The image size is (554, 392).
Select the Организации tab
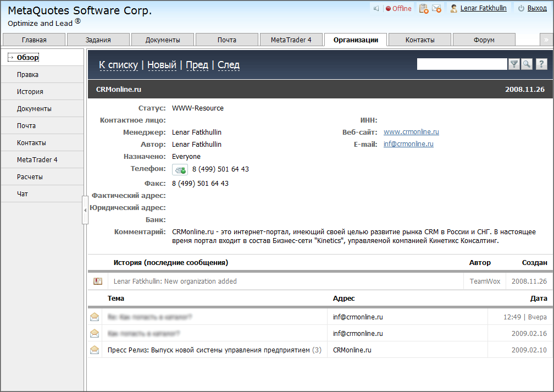(356, 40)
